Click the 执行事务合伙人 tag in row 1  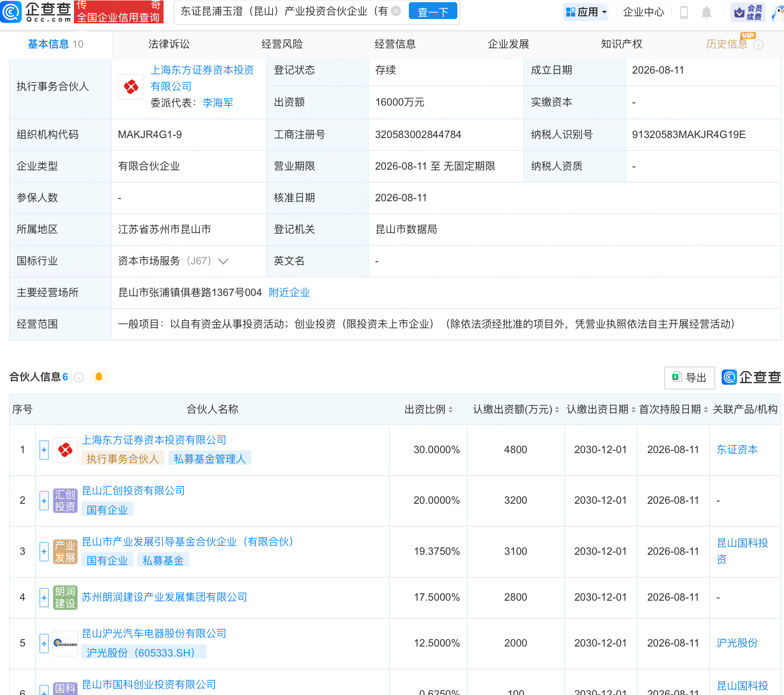123,459
